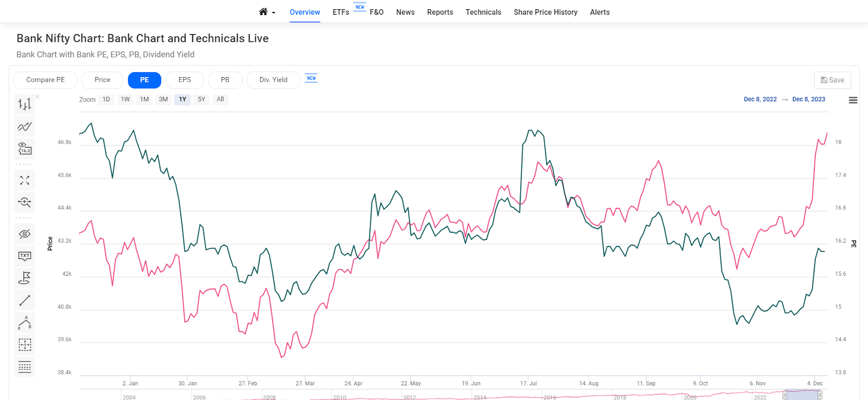Set zoom range to 1Y
Viewport: 868px width, 400px height.
point(183,99)
